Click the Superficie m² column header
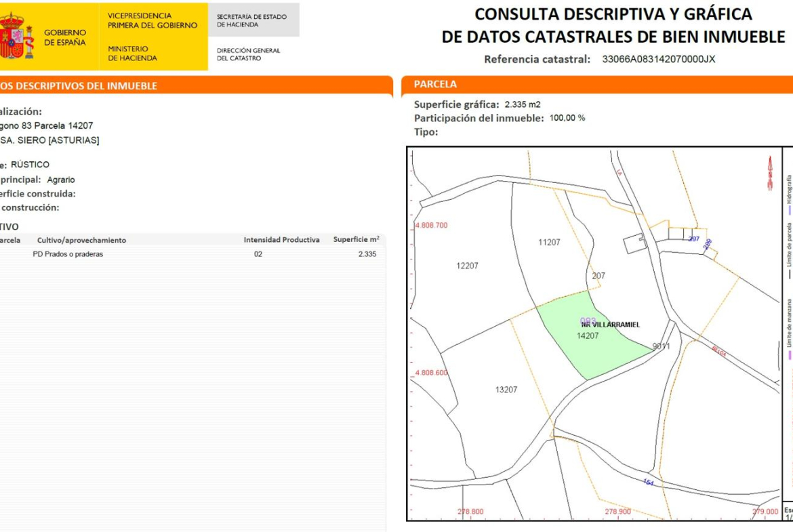This screenshot has width=793, height=532. click(x=356, y=240)
